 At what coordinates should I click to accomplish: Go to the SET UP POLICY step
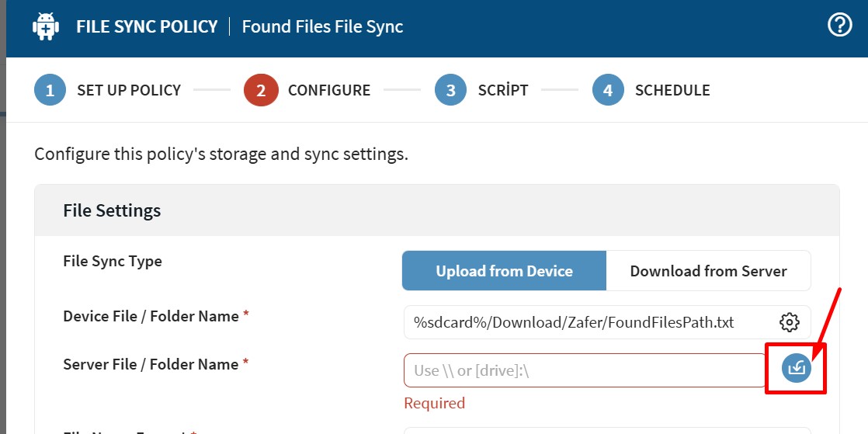[129, 90]
